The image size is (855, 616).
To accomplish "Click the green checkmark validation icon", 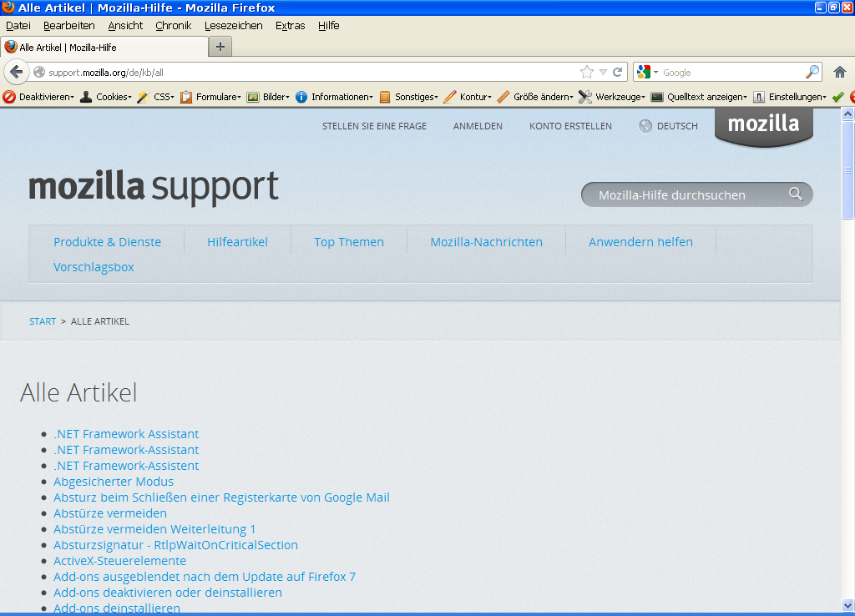I will 838,97.
